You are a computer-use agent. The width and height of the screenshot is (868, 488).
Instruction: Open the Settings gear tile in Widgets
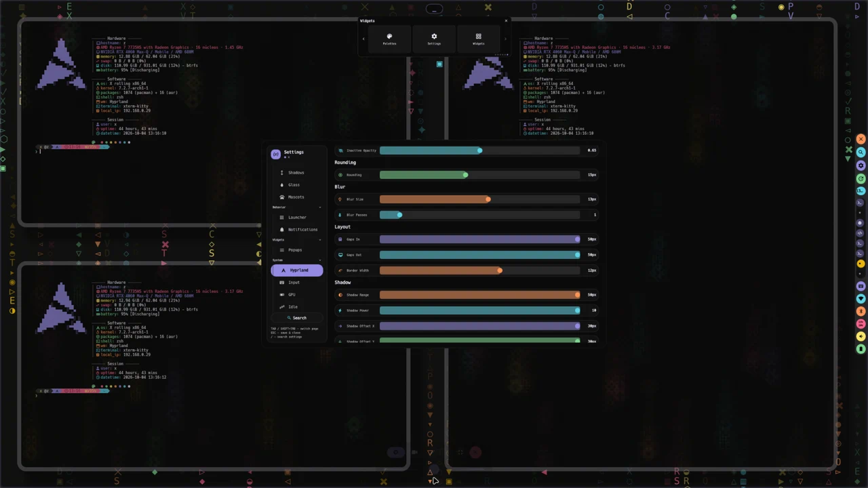(434, 39)
